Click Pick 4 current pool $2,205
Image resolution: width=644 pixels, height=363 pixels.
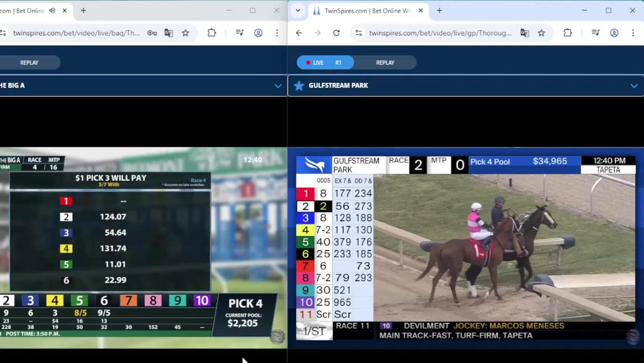coord(242,323)
